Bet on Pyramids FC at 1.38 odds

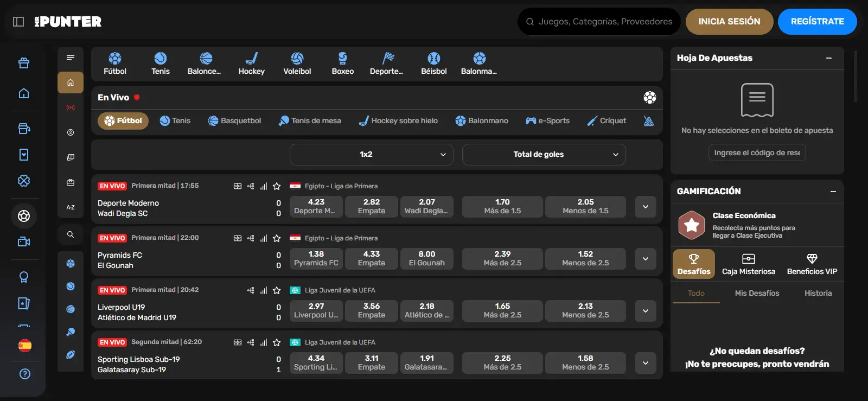pyautogui.click(x=316, y=259)
